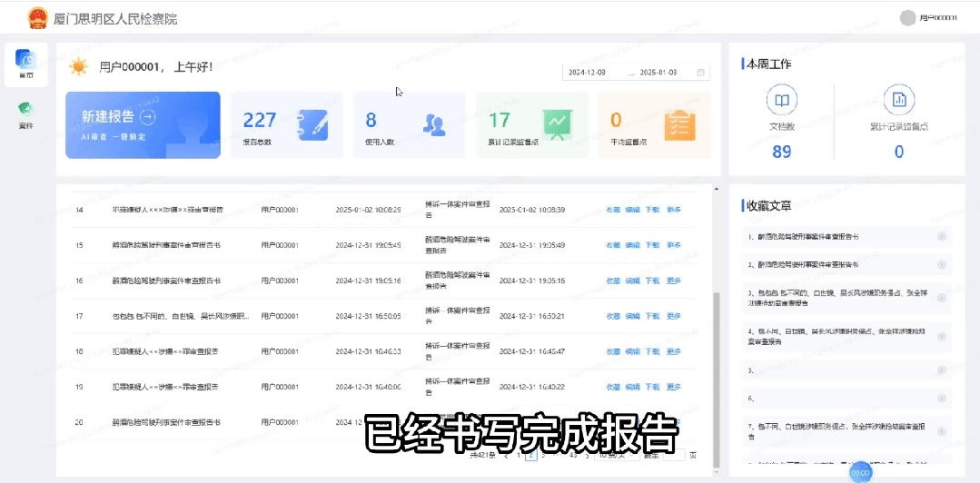Image resolution: width=980 pixels, height=483 pixels.
Task: Click 下载 for row 19
Action: pos(652,387)
